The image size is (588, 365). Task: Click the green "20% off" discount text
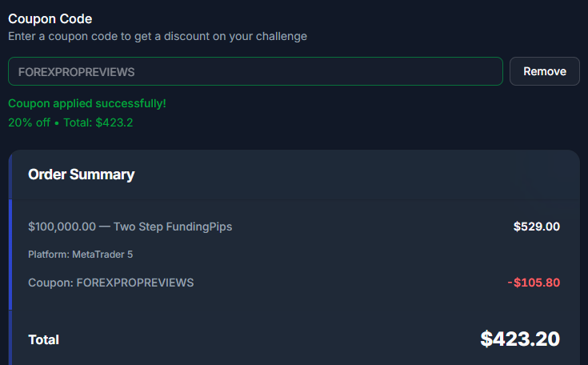29,123
